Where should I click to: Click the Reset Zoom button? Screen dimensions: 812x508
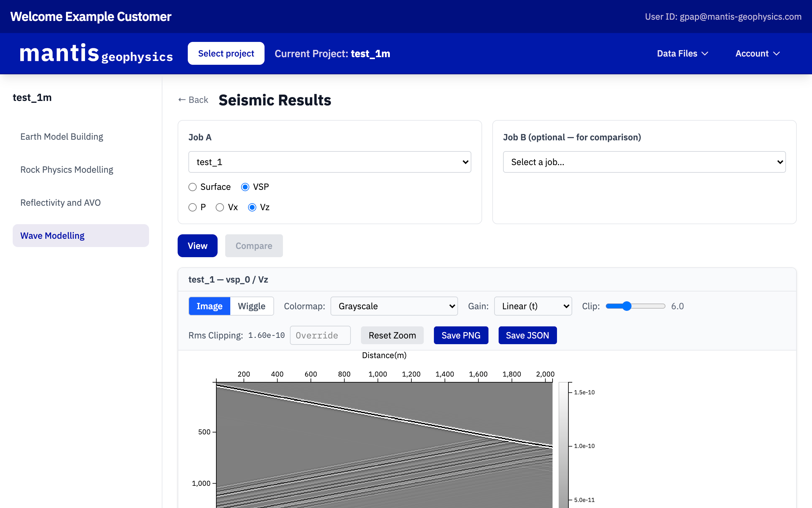pyautogui.click(x=392, y=335)
